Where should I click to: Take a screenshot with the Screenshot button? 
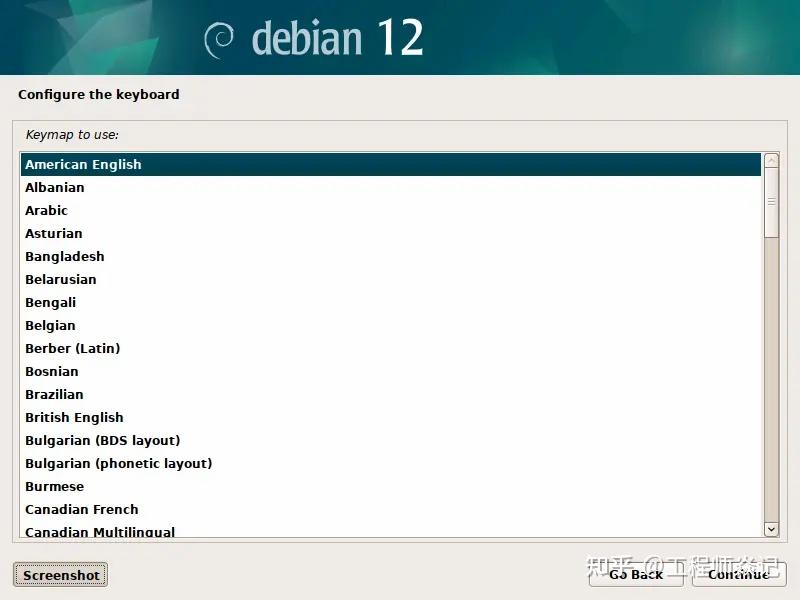pos(60,575)
